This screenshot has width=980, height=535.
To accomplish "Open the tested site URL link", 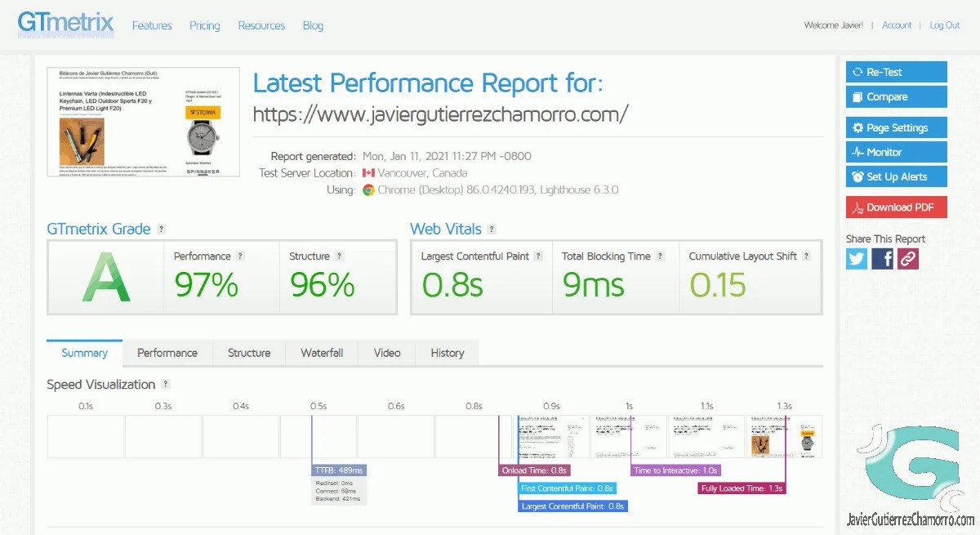I will coord(440,114).
